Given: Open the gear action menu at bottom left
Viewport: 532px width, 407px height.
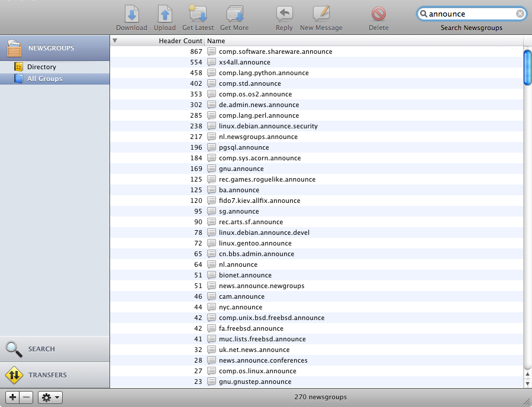Looking at the screenshot, I should [x=50, y=397].
